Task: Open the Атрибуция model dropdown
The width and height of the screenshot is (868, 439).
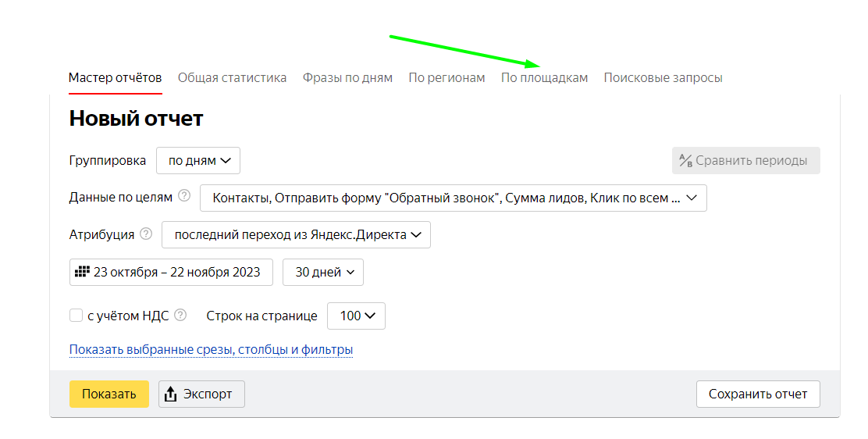Action: 296,234
